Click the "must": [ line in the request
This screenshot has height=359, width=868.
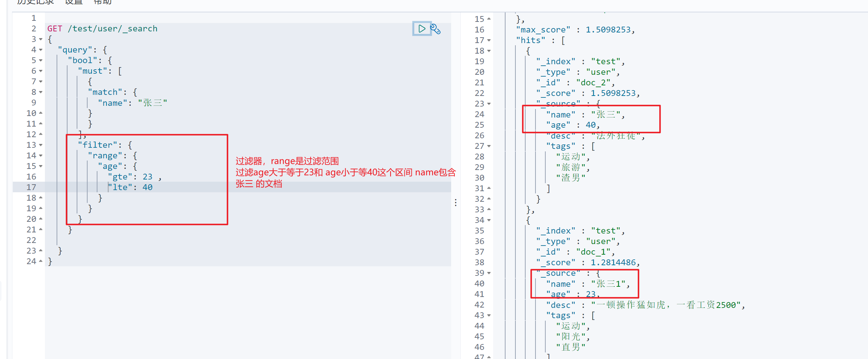click(100, 71)
